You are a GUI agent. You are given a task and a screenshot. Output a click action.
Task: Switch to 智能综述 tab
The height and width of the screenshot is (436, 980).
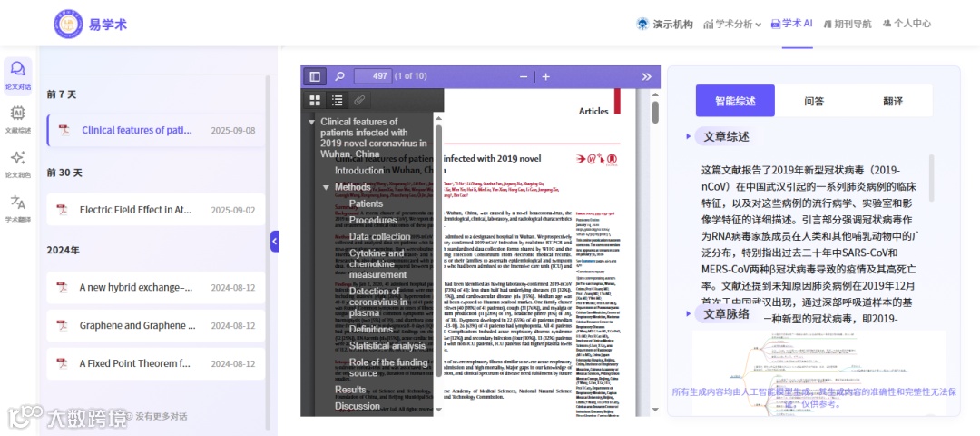tap(735, 101)
